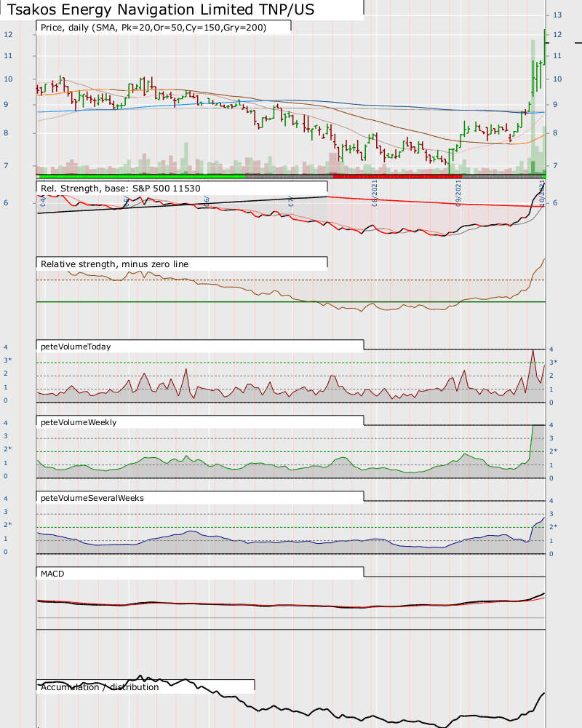Click the 10/2021 date marker
This screenshot has width=582, height=728.
tap(541, 194)
